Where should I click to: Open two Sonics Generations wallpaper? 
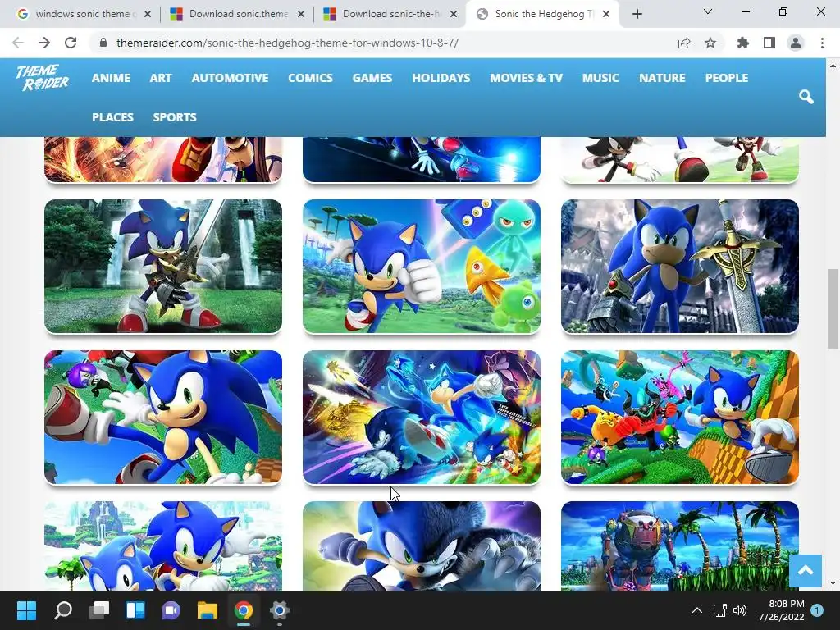pos(163,546)
